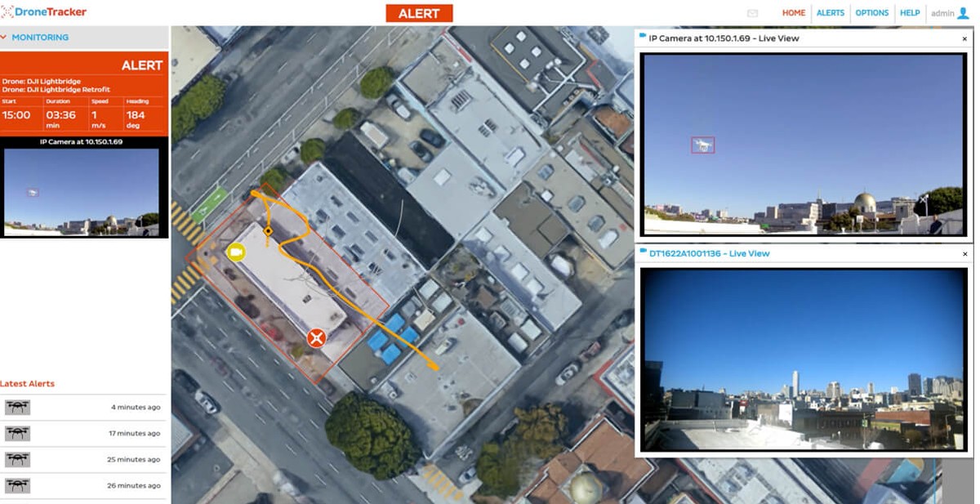Image resolution: width=980 pixels, height=504 pixels.
Task: Click the drone icon beside '4 minutes ago'
Action: coord(18,407)
